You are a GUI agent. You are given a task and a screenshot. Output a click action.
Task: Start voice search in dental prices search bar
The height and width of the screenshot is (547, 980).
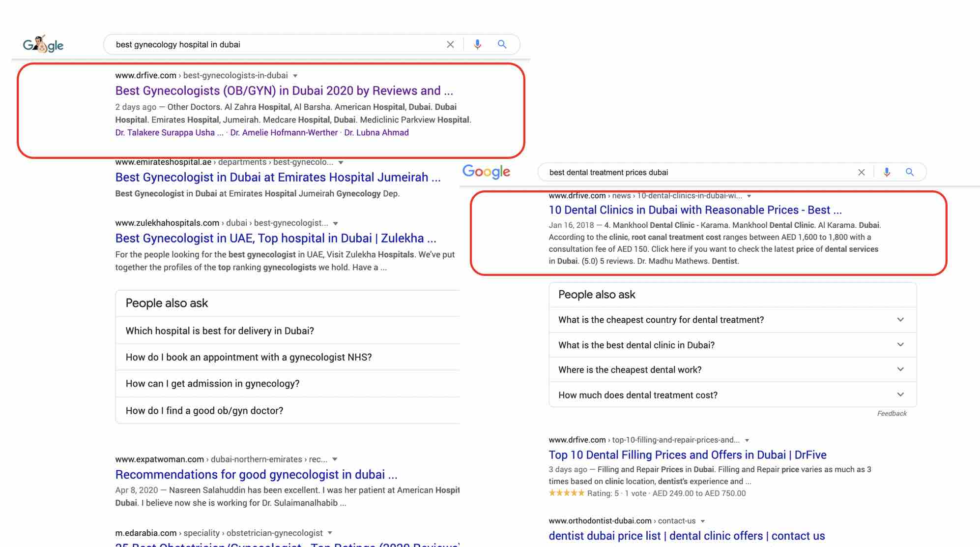[887, 172]
